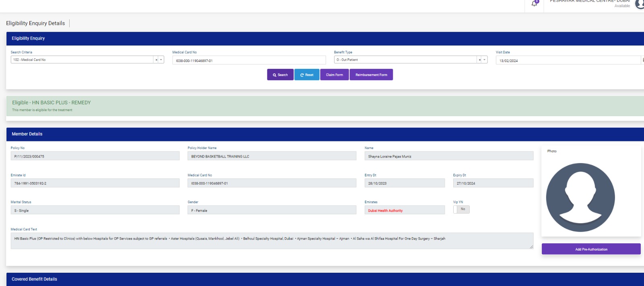644x286 pixels.
Task: Click the Reset refresh button
Action: pos(307,75)
